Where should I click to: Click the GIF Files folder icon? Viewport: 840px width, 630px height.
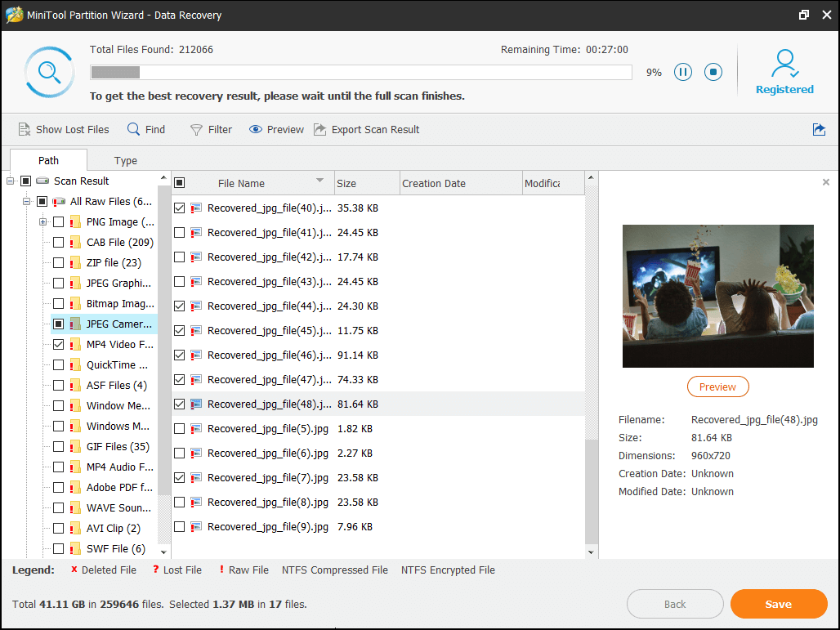pyautogui.click(x=75, y=447)
